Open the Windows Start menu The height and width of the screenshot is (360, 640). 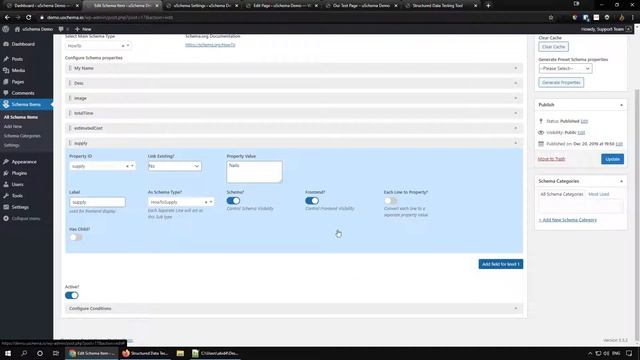coord(8,353)
